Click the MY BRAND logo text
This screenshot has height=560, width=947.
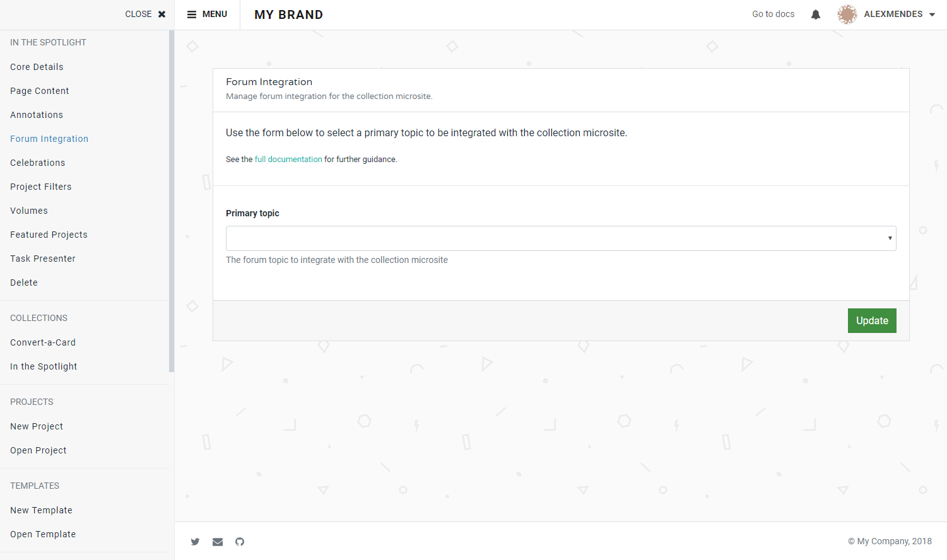click(288, 14)
